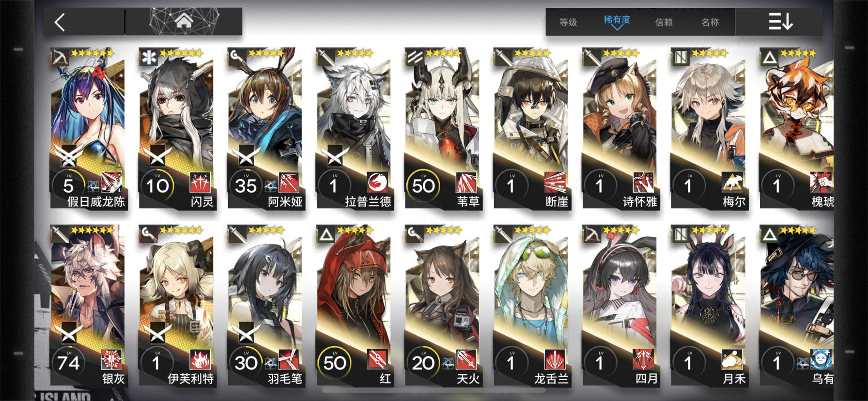Click the skill icon on 银灰's card

tap(111, 360)
